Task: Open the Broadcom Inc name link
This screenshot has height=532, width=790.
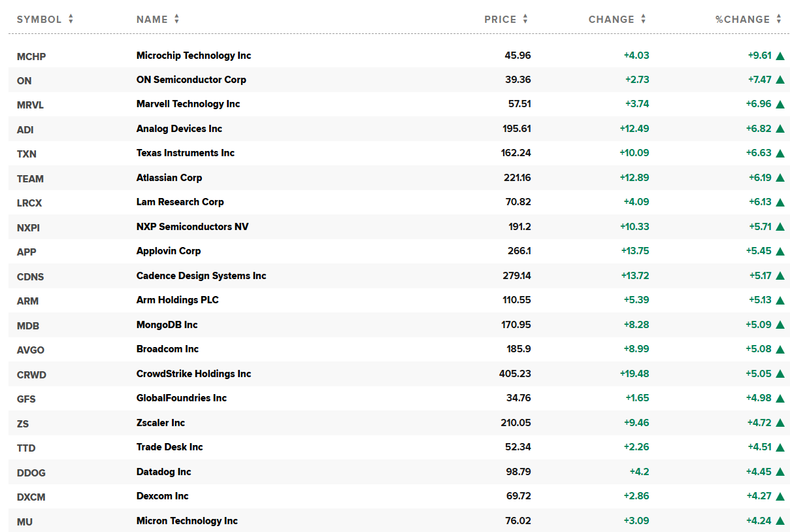Action: [x=167, y=349]
